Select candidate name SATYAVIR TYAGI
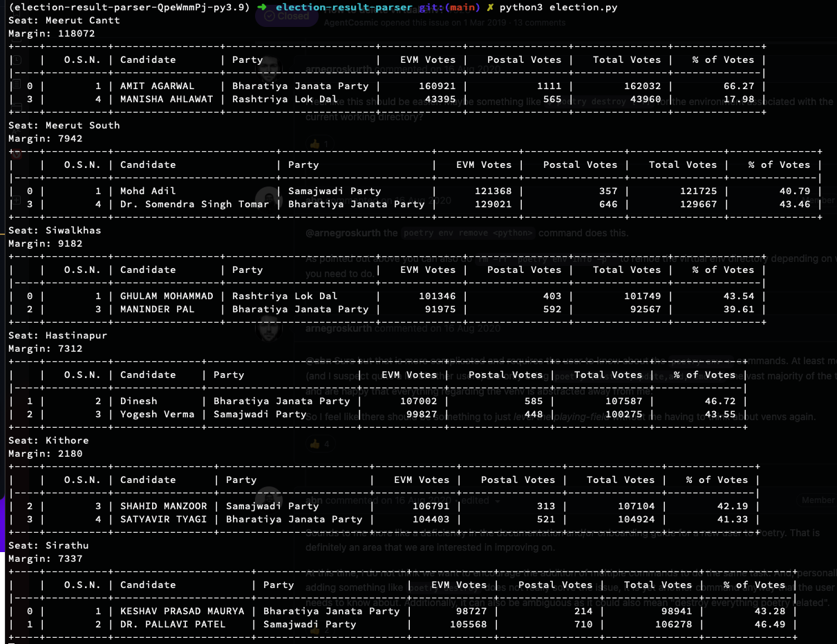This screenshot has height=644, width=837. click(x=164, y=520)
